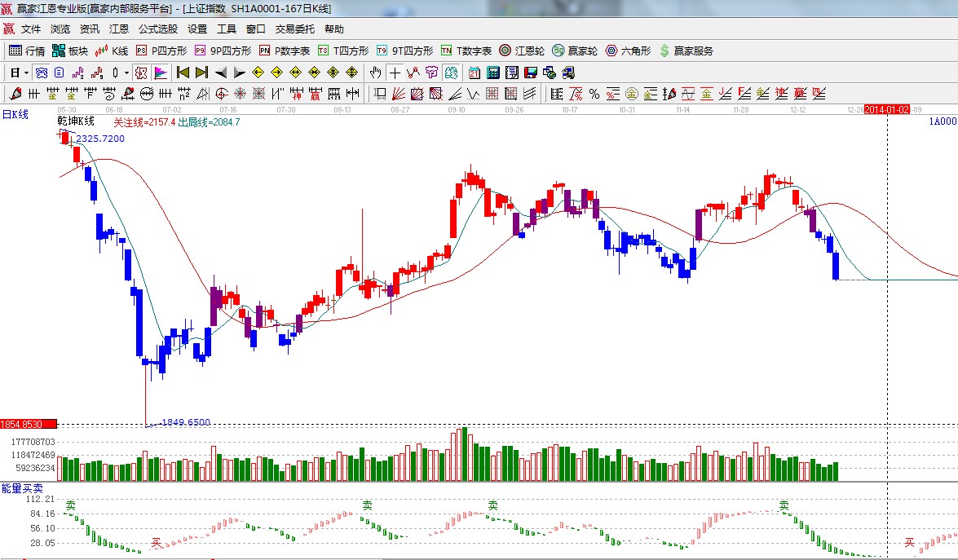
Task: Click the save floppy disk icon
Action: (x=531, y=73)
